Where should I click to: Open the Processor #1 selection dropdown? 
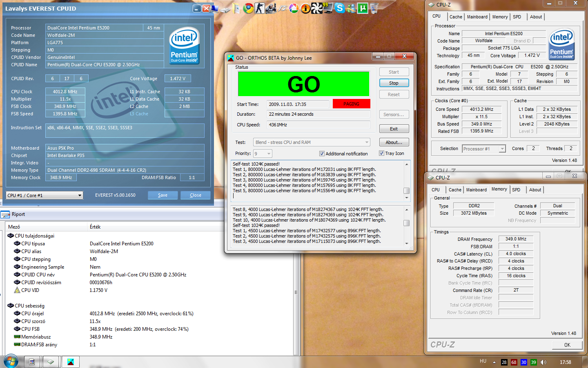tap(484, 149)
